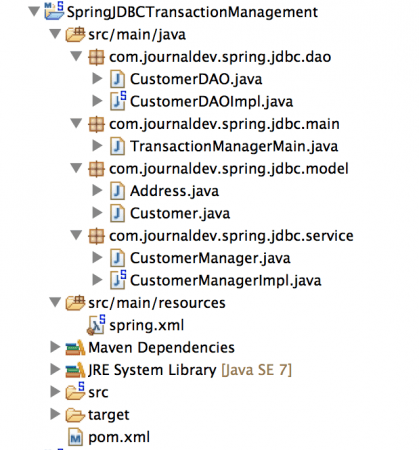Click the Maven Dependencies library icon

75,347
